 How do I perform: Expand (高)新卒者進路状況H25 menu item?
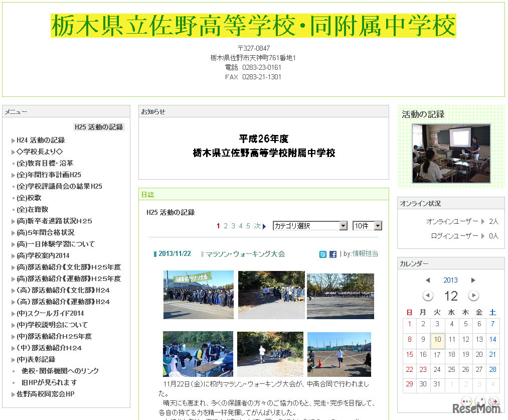pyautogui.click(x=13, y=221)
